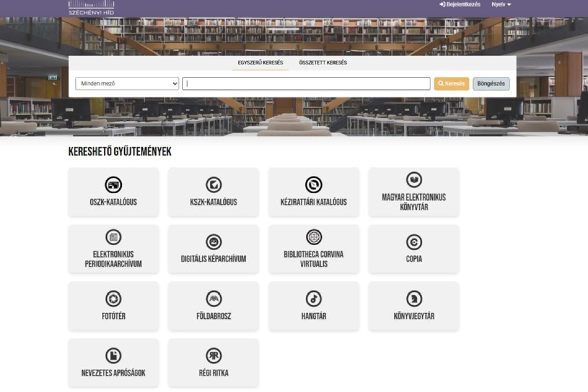
Task: Click the KÖNYVJEGYTÁR label text
Action: pos(414,316)
